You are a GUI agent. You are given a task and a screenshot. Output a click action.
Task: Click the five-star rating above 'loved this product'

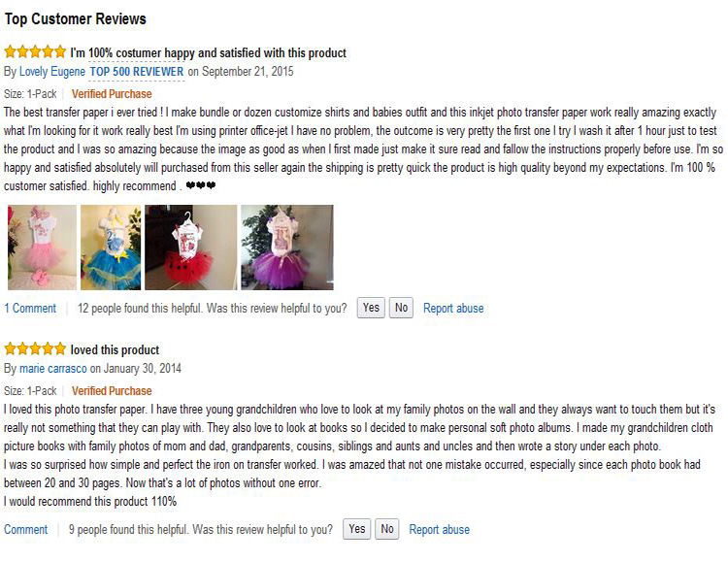[x=35, y=349]
